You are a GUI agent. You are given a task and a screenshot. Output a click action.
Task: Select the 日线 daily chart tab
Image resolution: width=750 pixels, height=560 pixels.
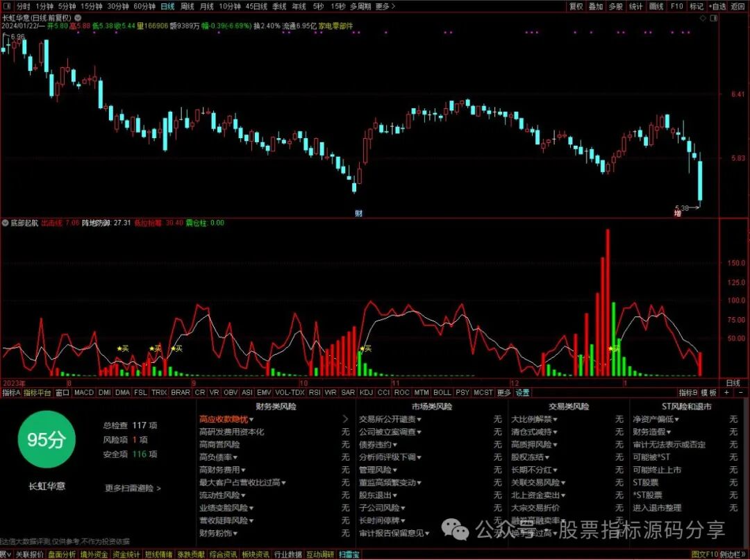167,6
